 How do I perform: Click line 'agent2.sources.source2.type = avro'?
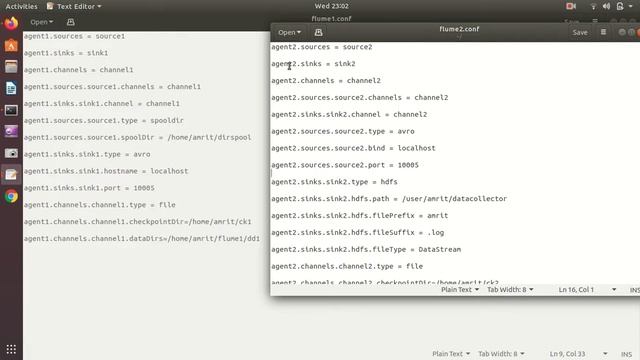coord(343,131)
